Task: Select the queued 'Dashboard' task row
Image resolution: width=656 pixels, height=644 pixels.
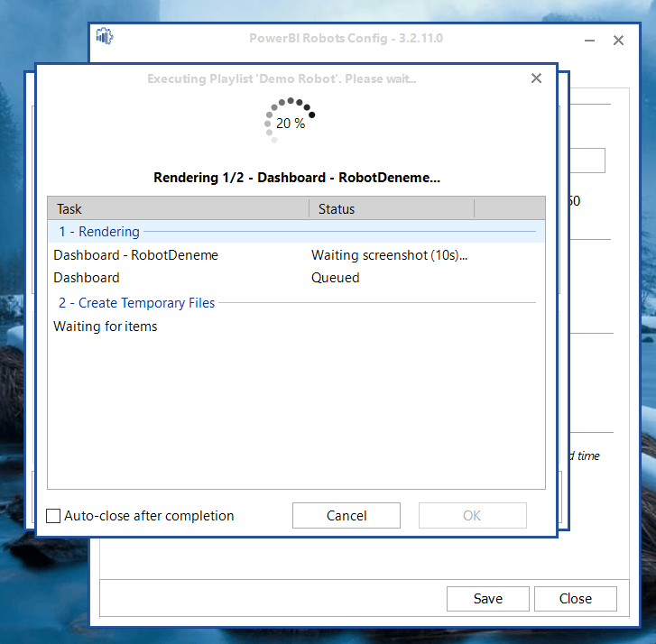Action: pos(87,278)
